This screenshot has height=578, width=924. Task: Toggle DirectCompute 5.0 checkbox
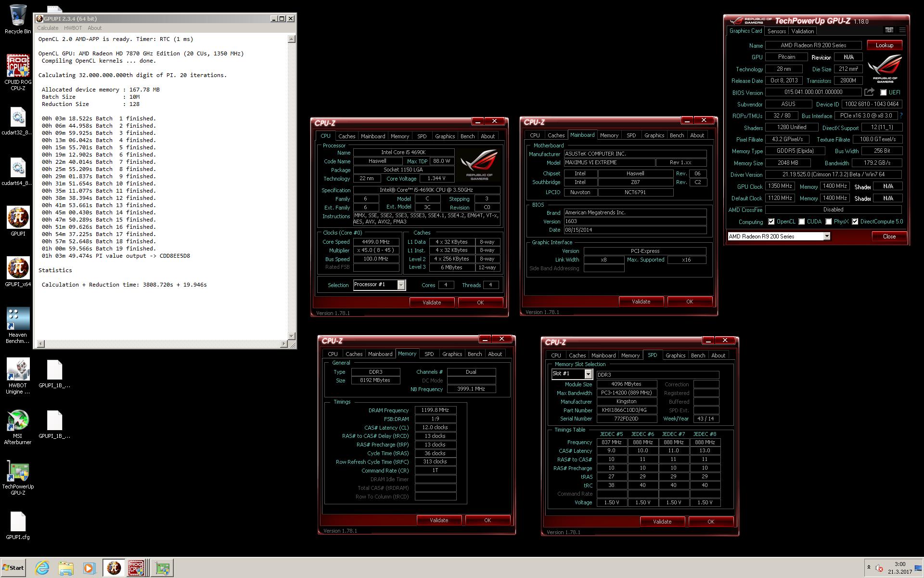coord(855,222)
